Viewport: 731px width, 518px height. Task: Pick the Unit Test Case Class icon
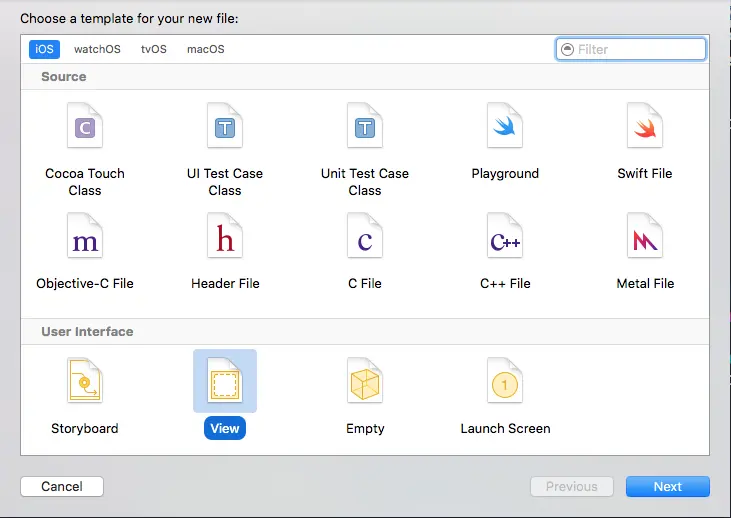point(365,125)
